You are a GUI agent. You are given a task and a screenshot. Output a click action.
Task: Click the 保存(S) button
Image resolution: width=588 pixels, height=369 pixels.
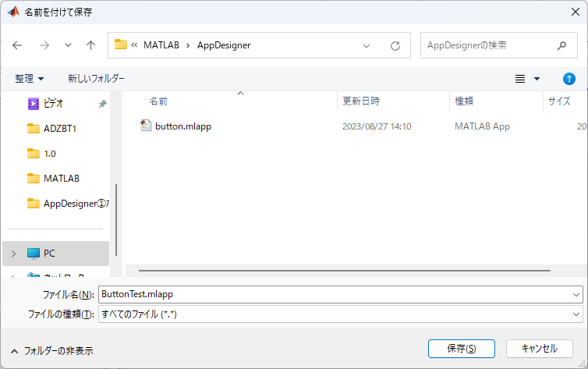coord(461,349)
